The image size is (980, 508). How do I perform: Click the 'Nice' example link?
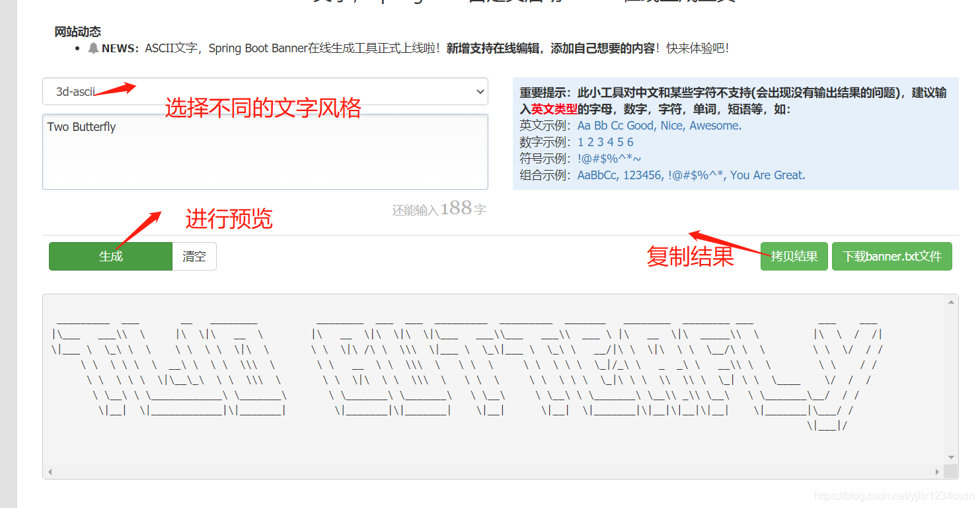pos(671,126)
